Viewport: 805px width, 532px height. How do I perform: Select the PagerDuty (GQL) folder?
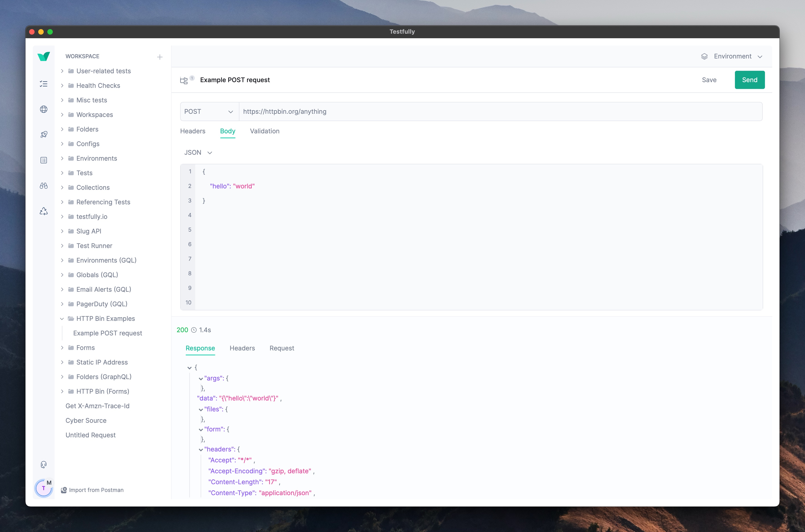[102, 304]
